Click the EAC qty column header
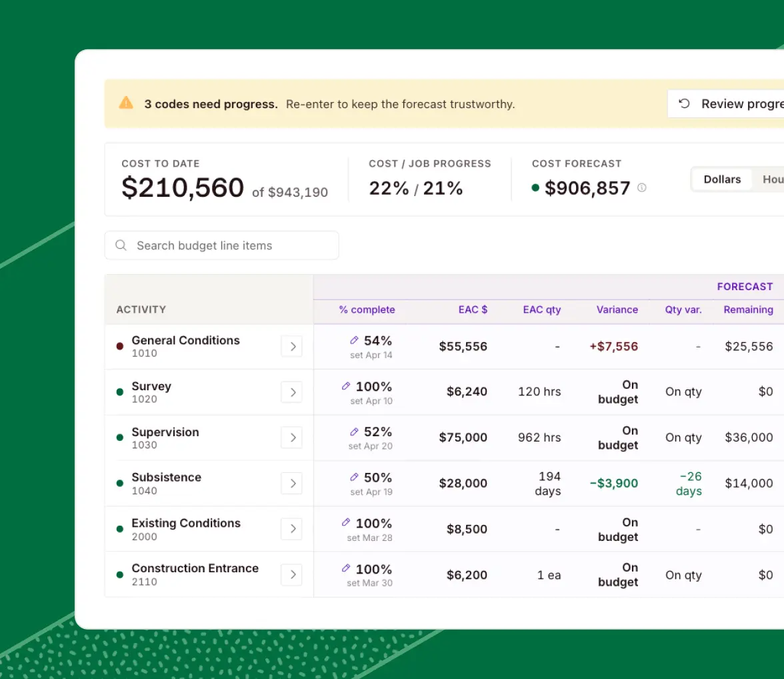This screenshot has height=679, width=784. pyautogui.click(x=542, y=309)
